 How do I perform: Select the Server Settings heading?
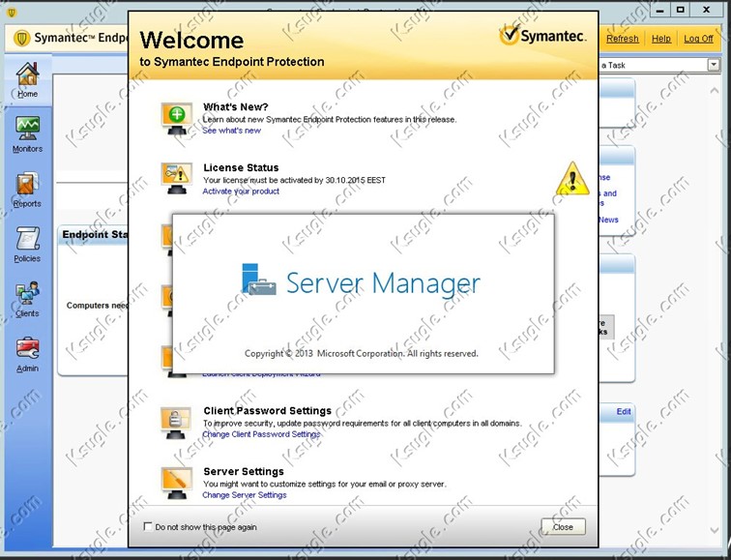pyautogui.click(x=244, y=471)
